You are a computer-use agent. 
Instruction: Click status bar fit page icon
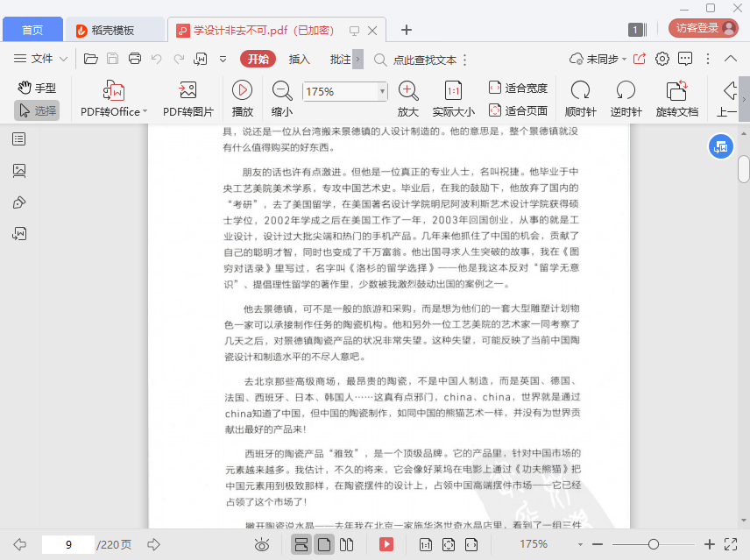449,544
